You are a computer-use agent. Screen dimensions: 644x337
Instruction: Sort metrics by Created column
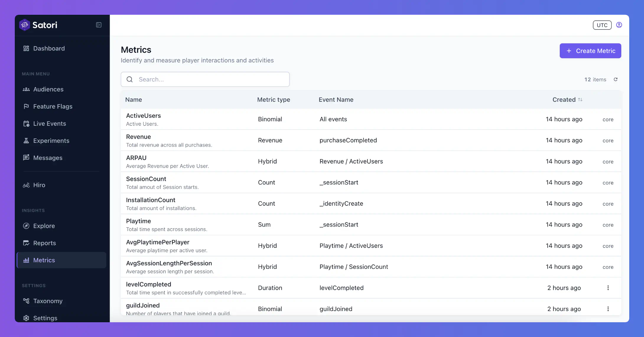(567, 99)
